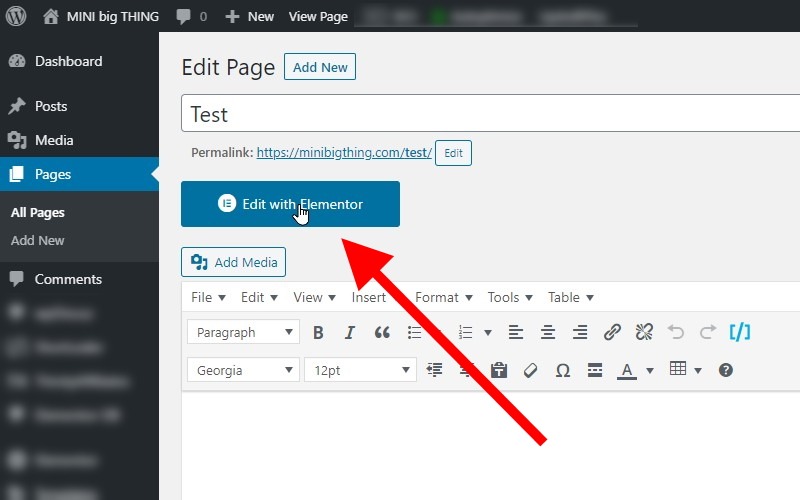This screenshot has width=800, height=500.
Task: Expand text color picker arrow
Action: pos(650,370)
